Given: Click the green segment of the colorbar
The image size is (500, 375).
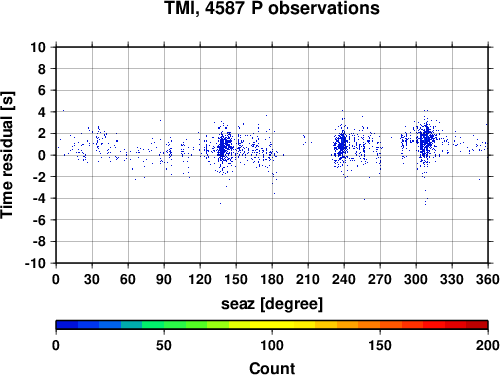Looking at the screenshot, I should click(x=164, y=325).
